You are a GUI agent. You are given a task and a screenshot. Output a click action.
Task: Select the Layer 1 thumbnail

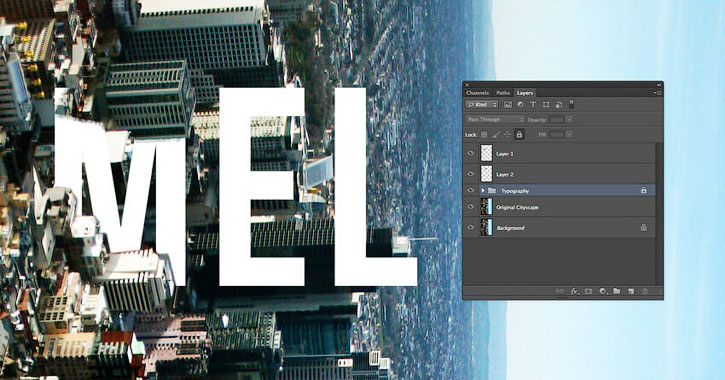(x=486, y=153)
